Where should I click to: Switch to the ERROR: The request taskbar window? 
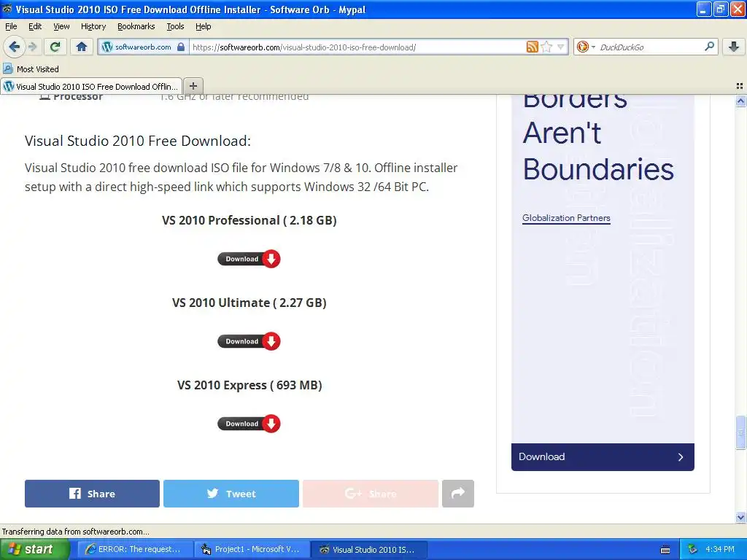135,550
